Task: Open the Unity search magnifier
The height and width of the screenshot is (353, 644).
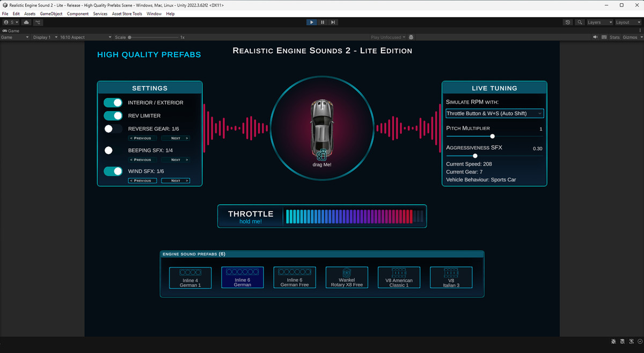Action: pyautogui.click(x=580, y=22)
